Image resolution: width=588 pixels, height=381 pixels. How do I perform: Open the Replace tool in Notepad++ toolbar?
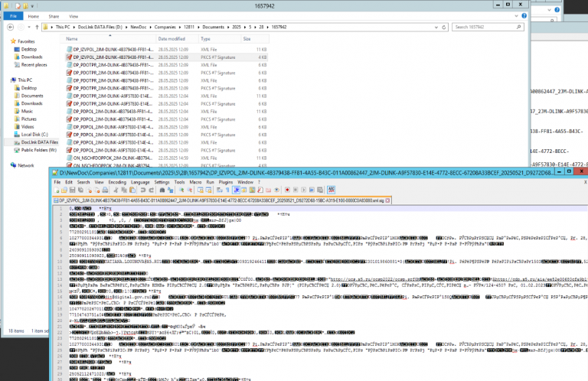tap(171, 190)
